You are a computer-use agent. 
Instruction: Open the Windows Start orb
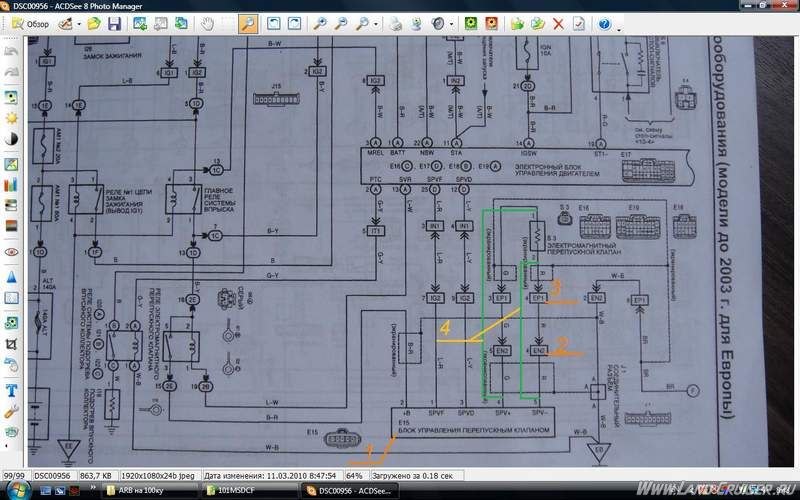pyautogui.click(x=17, y=491)
